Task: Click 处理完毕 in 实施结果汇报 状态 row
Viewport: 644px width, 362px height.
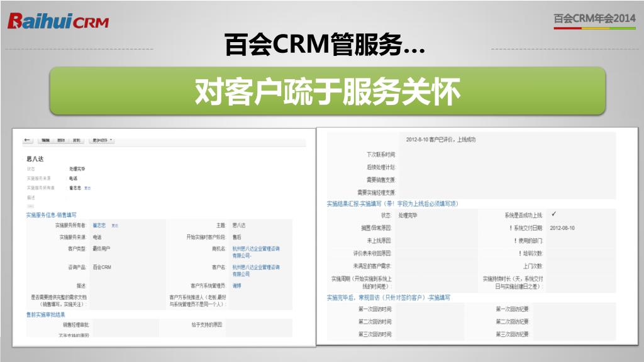Action: tap(408, 216)
